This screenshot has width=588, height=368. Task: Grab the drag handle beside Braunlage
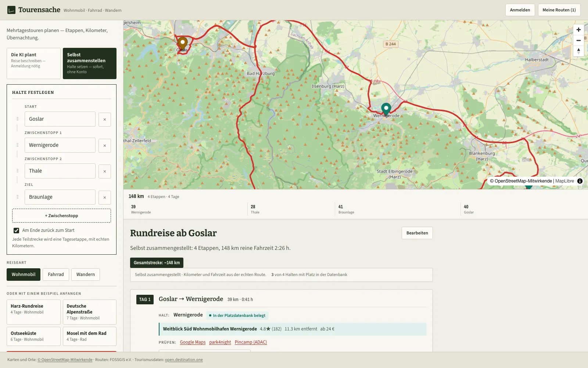(17, 197)
